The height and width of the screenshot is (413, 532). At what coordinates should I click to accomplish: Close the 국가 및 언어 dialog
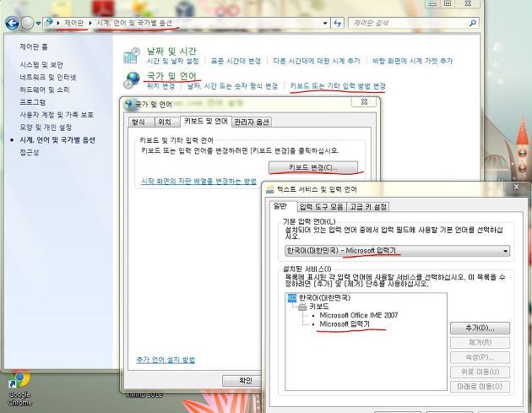[x=364, y=102]
